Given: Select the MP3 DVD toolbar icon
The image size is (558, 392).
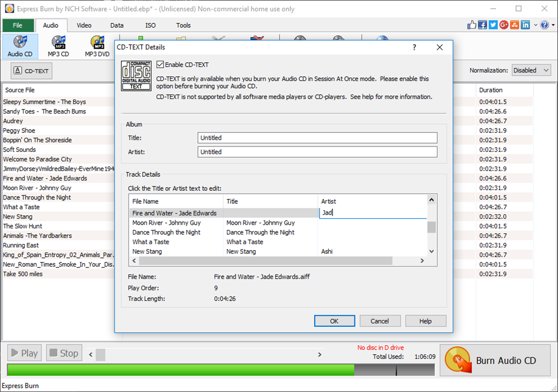Looking at the screenshot, I should coord(96,46).
